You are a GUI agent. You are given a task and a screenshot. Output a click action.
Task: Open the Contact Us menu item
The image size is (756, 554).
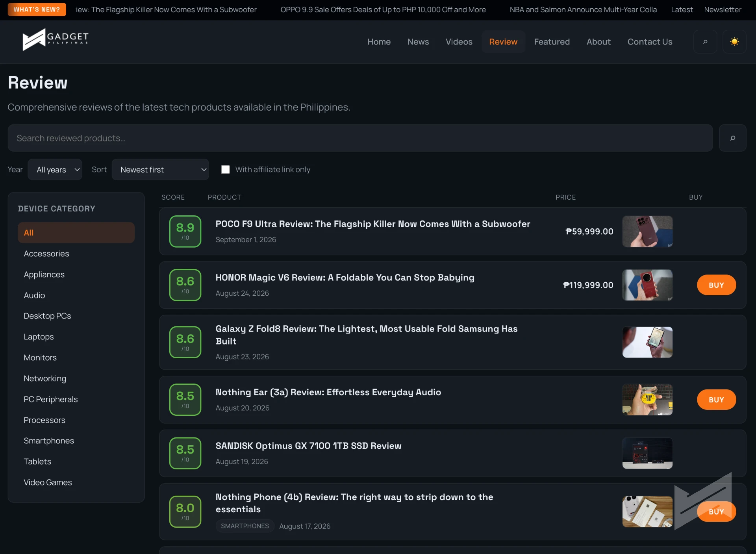click(x=650, y=42)
